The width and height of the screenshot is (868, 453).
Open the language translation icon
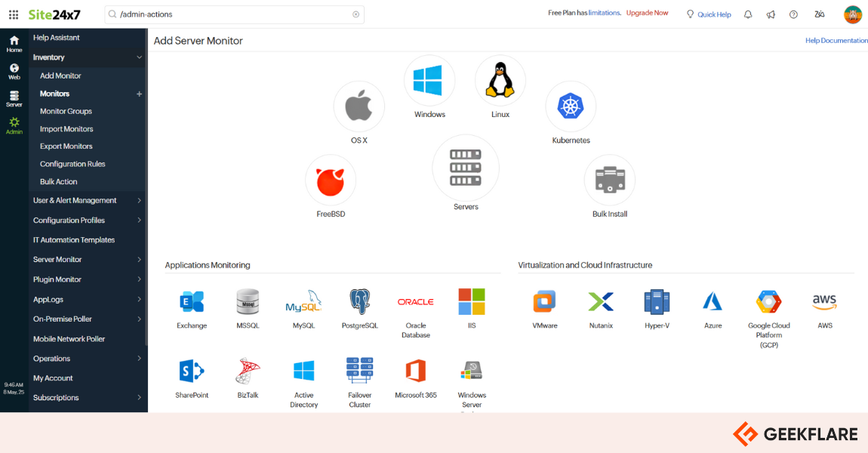click(x=819, y=14)
